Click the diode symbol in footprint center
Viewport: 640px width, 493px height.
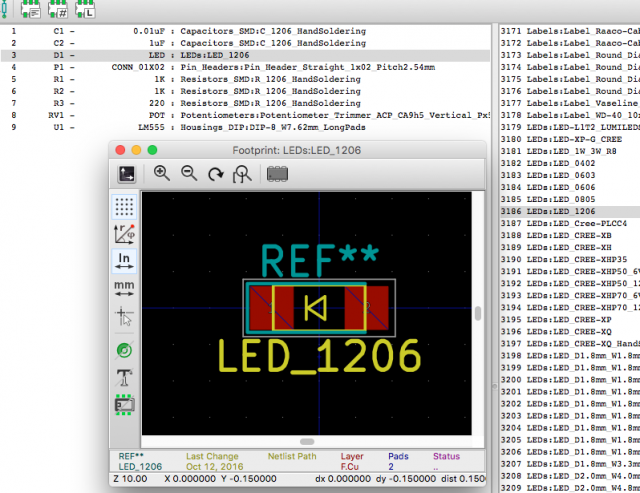(x=316, y=308)
